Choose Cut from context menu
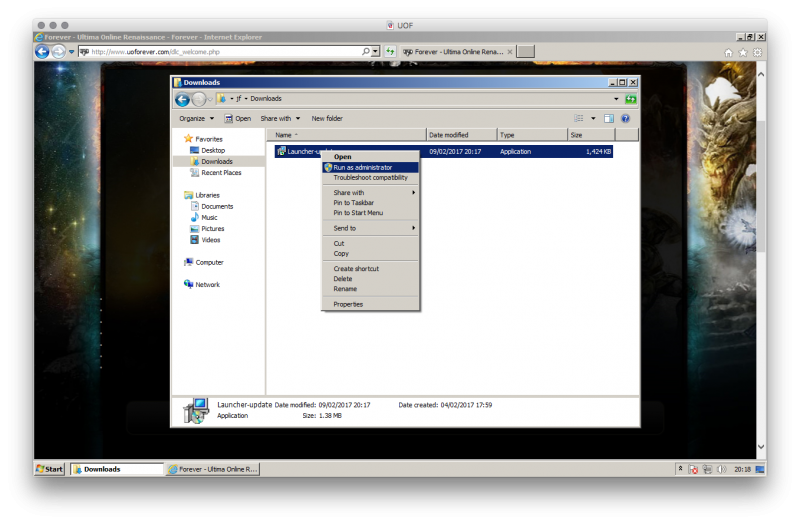This screenshot has width=800, height=524. click(370, 243)
